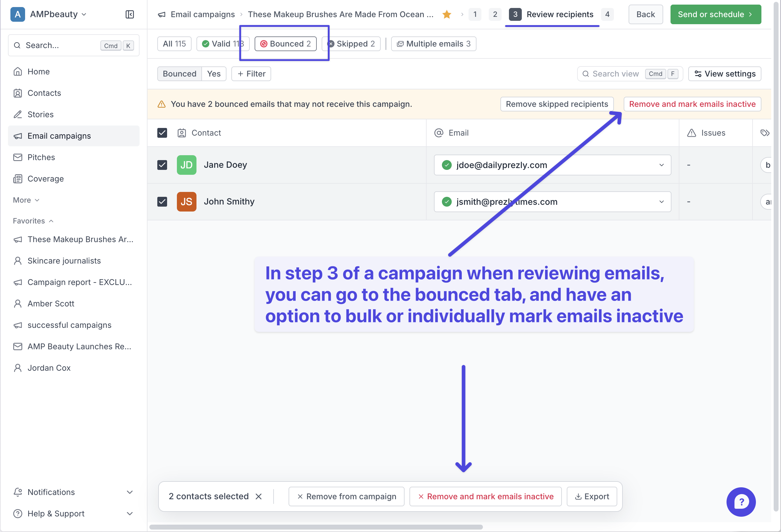Viewport: 781px width, 532px height.
Task: Expand the Notifications section
Action: coord(129,492)
